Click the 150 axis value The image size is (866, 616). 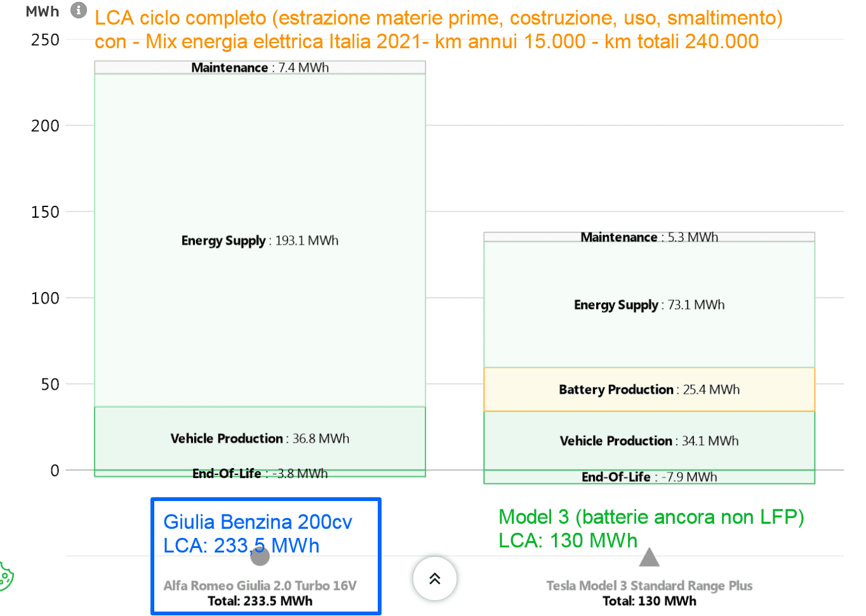click(45, 212)
